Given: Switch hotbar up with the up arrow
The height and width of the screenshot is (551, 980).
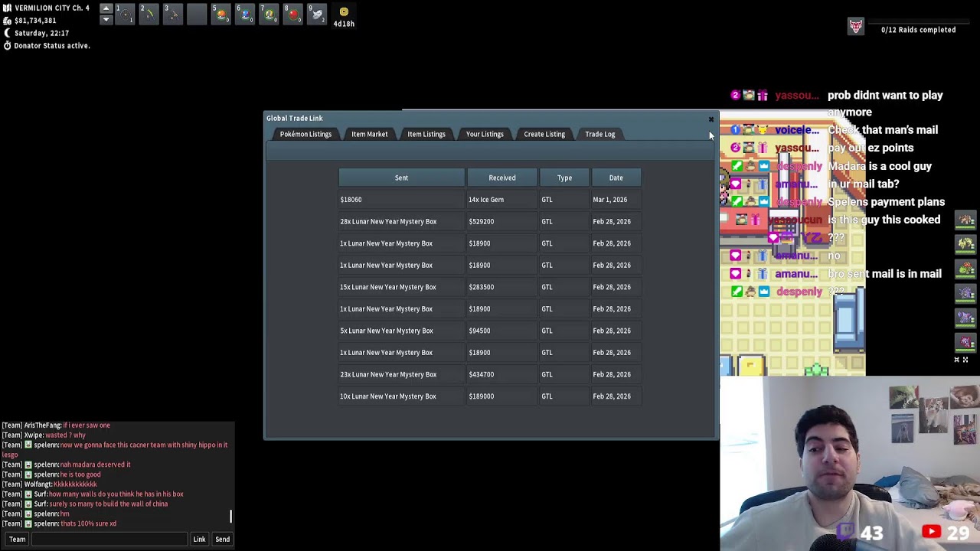Looking at the screenshot, I should [x=106, y=8].
